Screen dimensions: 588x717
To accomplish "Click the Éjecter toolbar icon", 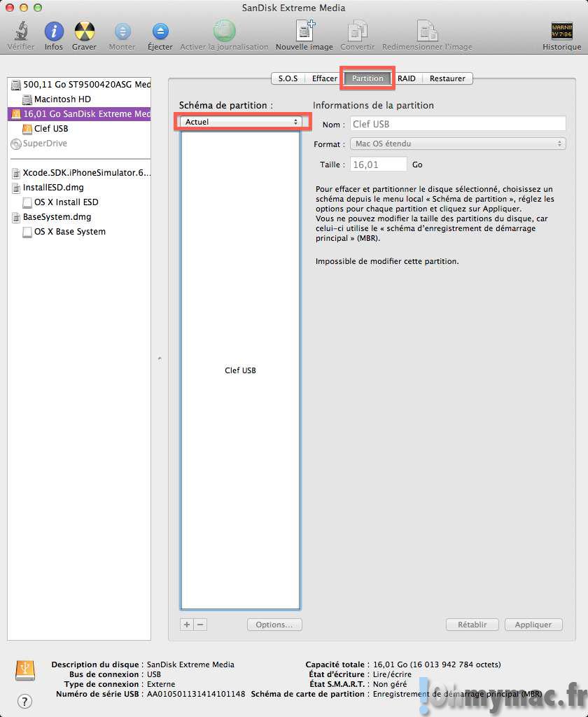I will coord(160,32).
